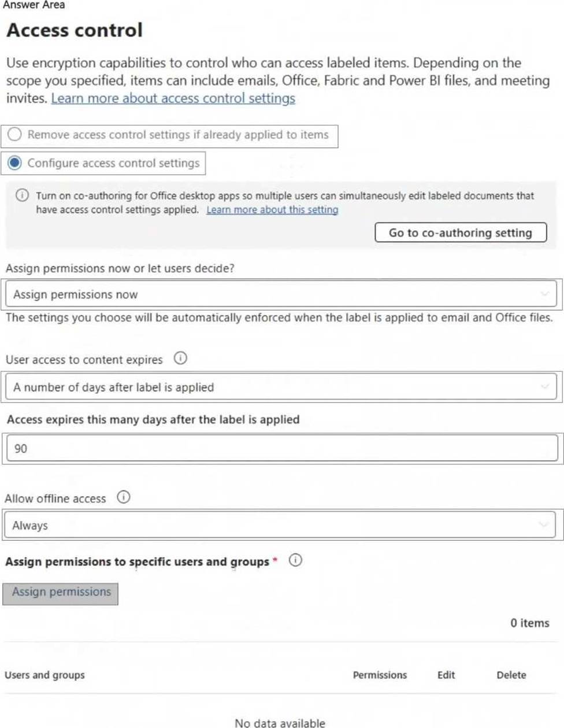Click the Edit column header

[446, 675]
